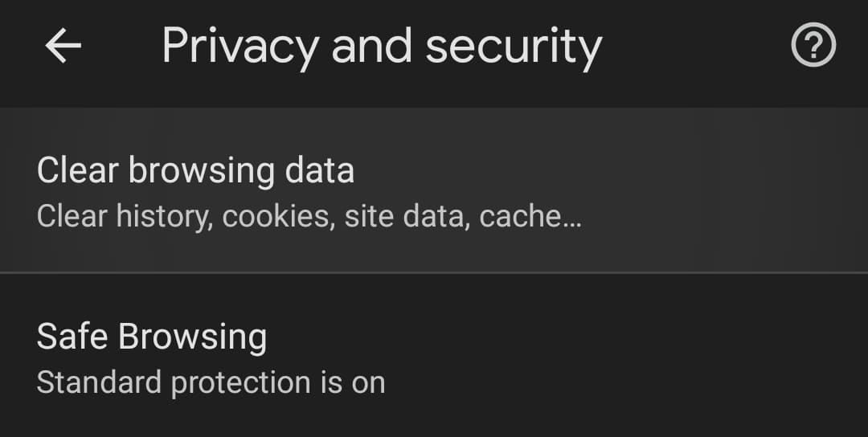
Task: Open the Safe Browsing setting
Action: click(434, 357)
